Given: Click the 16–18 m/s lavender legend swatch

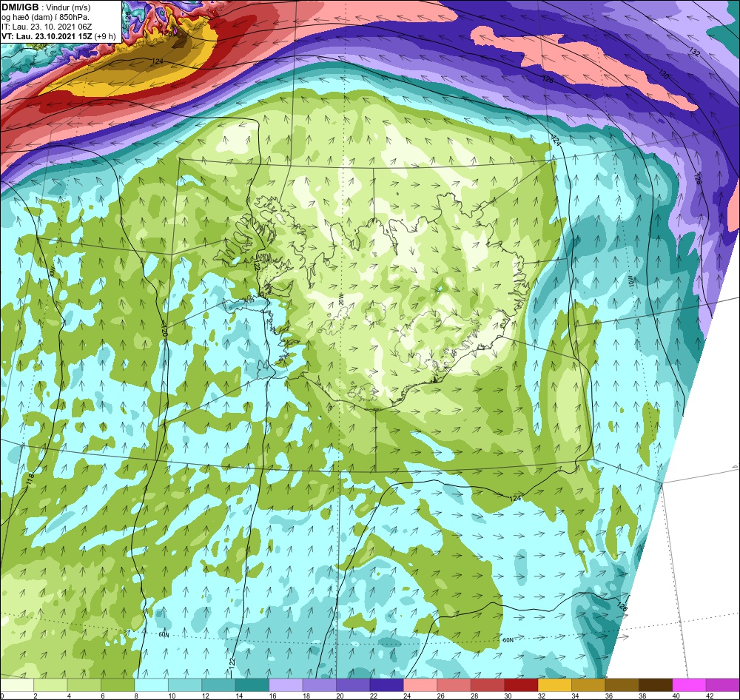Looking at the screenshot, I should pos(286,684).
